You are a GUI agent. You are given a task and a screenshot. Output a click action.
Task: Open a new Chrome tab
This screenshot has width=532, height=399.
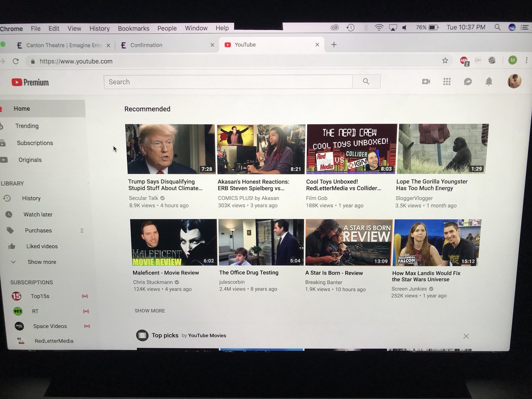(x=334, y=44)
